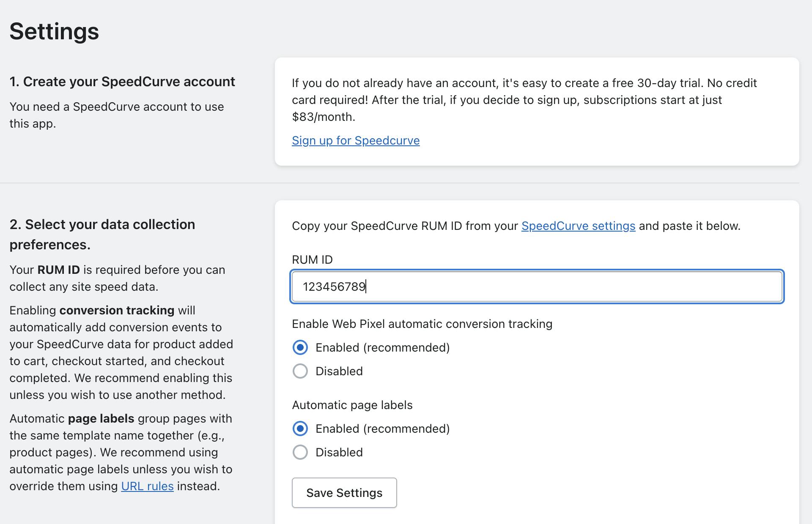Focus the RUM ID text field

pos(537,287)
